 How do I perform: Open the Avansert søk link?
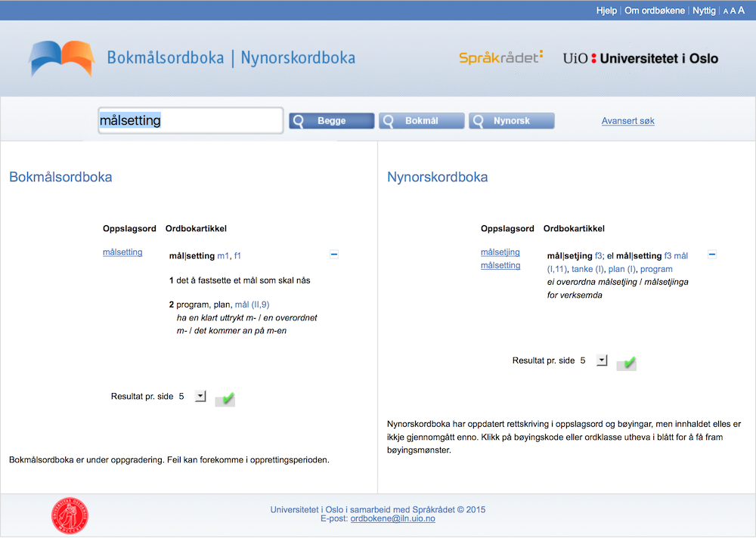[x=627, y=121]
